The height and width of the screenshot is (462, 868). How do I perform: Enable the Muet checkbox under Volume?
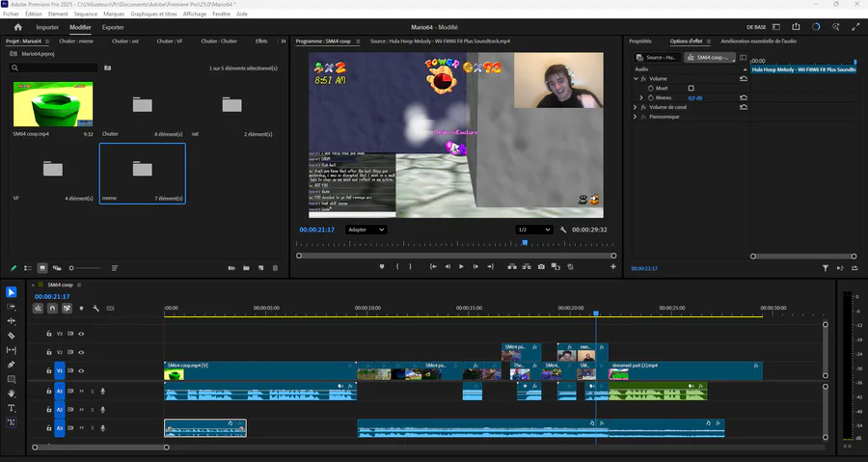click(691, 88)
